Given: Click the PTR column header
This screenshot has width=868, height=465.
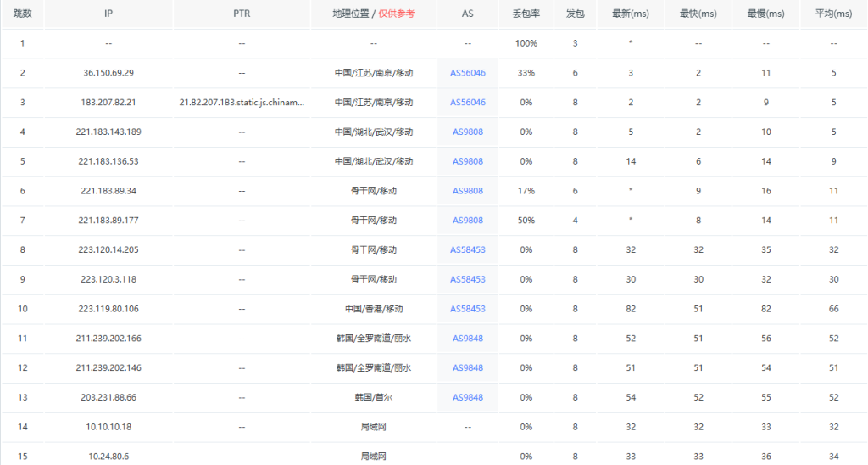Looking at the screenshot, I should 242,14.
